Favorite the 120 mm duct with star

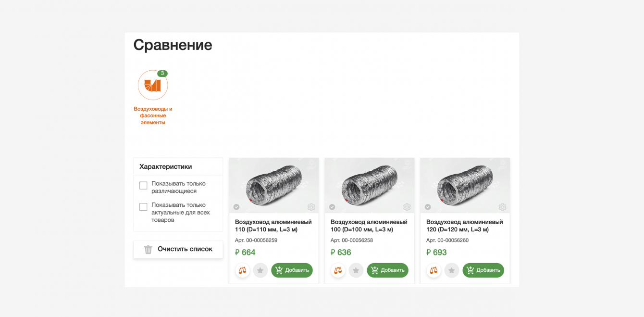451,270
